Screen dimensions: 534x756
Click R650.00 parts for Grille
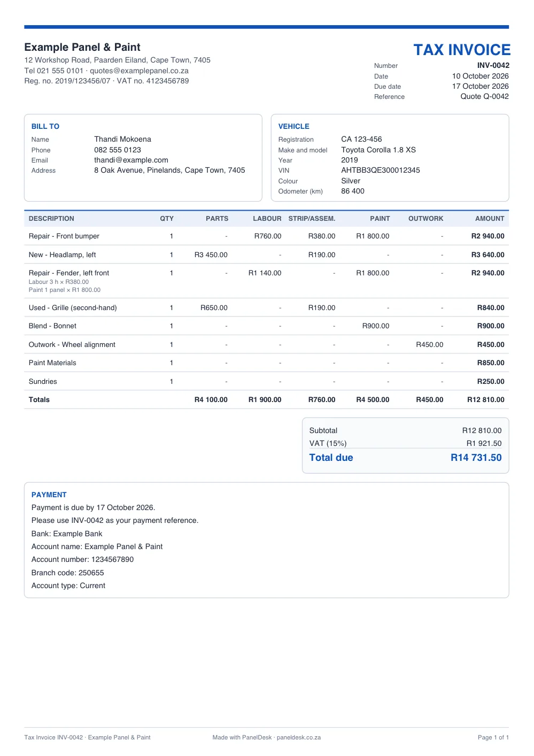coord(214,307)
